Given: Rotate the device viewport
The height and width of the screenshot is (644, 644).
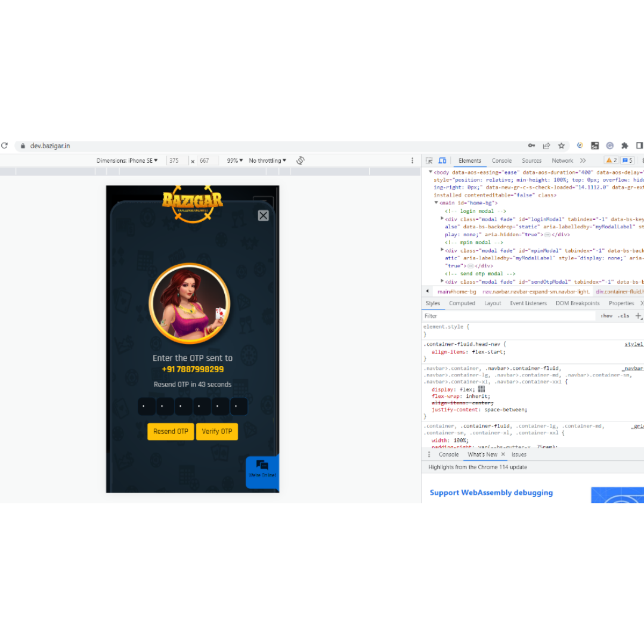Looking at the screenshot, I should coord(300,160).
